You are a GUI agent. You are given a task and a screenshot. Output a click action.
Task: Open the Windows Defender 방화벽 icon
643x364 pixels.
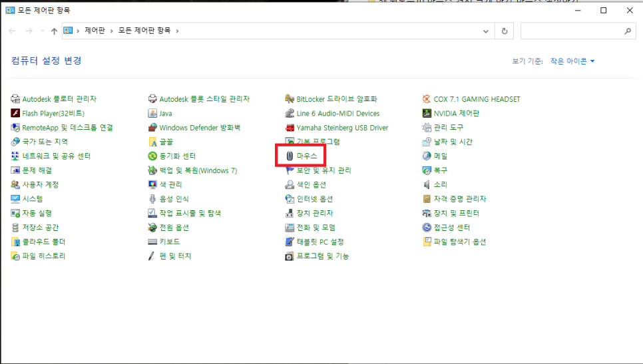152,128
